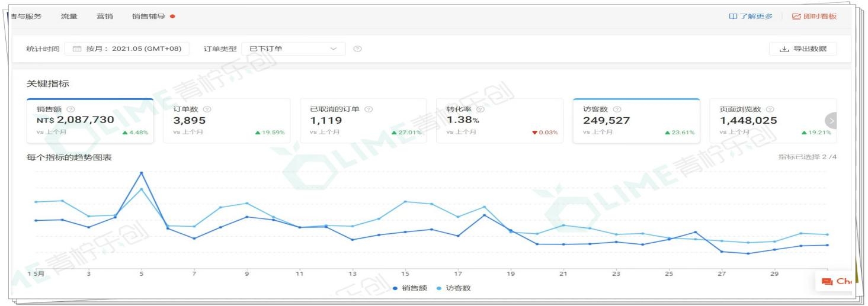Screen dimensions: 868x306
Task: Click the help icon next to order type dropdown
Action: pos(357,49)
